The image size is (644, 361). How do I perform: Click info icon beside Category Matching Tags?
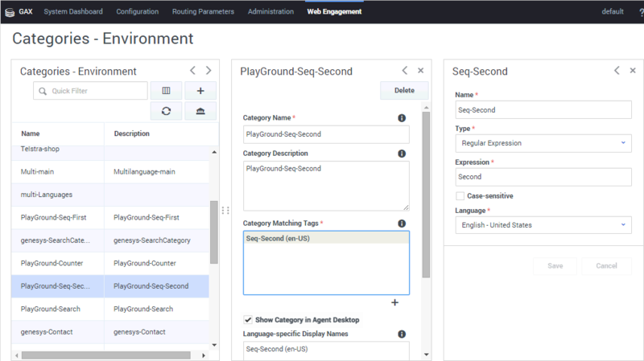pos(402,224)
